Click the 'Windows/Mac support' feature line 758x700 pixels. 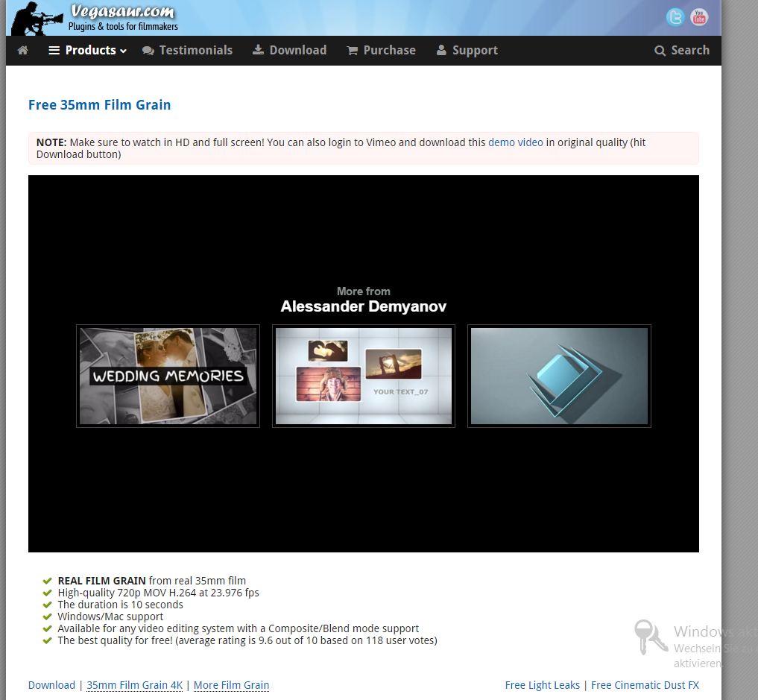(110, 617)
